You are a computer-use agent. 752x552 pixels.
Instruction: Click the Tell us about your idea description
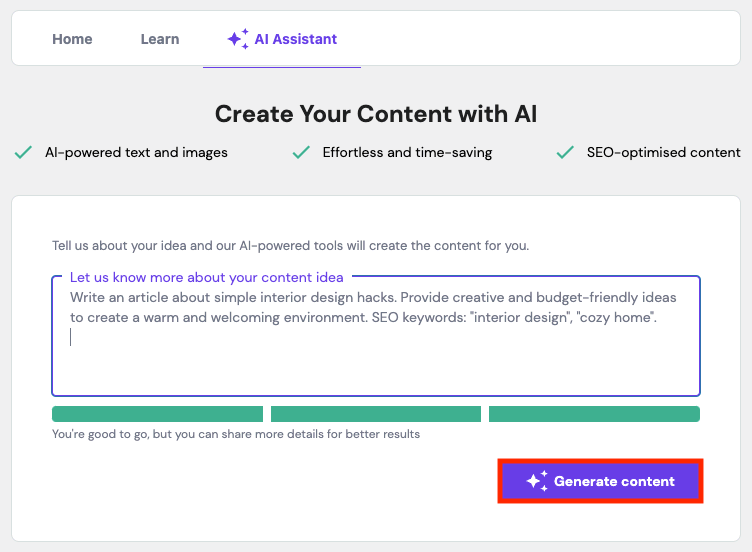[291, 245]
